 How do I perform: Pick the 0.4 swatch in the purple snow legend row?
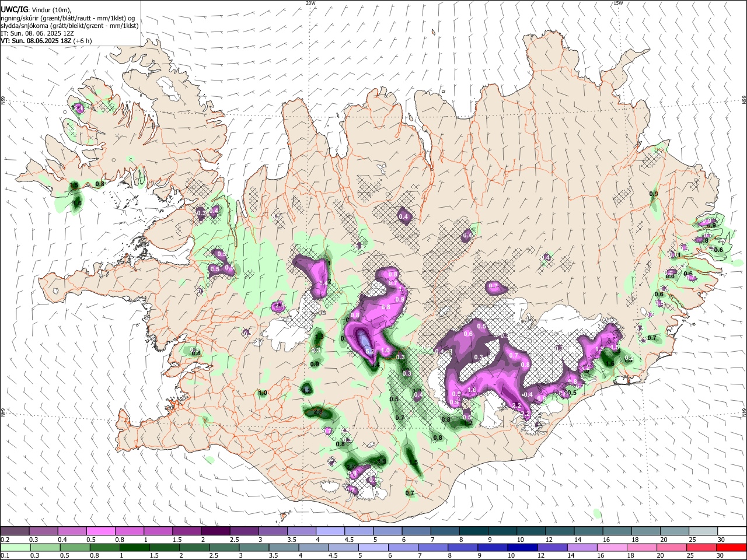(x=72, y=531)
